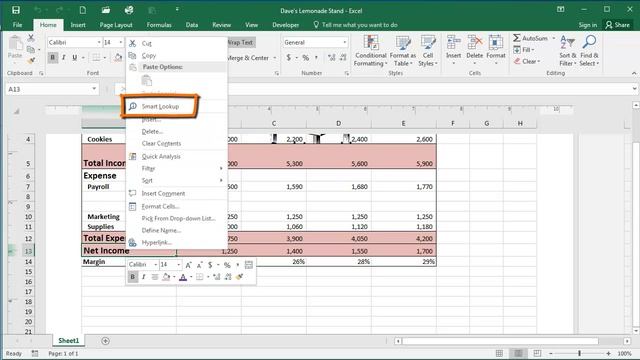Click the Format Painter brush icon
Screen dimensions: 640x360
click(x=31, y=60)
